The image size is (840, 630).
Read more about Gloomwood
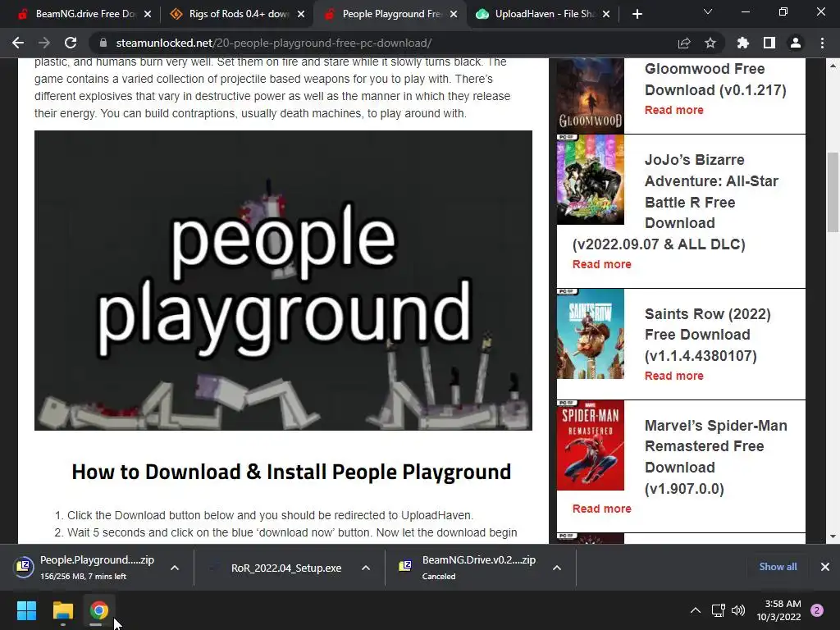[x=674, y=110]
